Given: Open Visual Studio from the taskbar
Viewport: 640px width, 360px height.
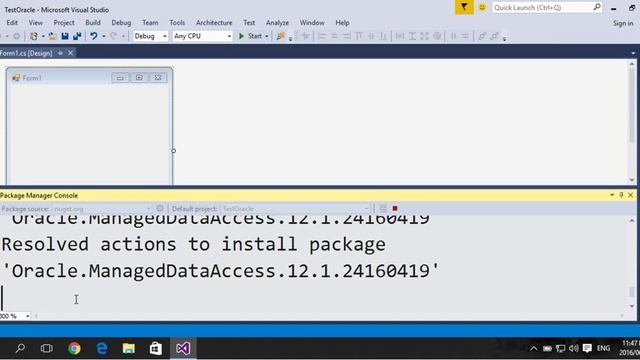Looking at the screenshot, I should tap(183, 348).
